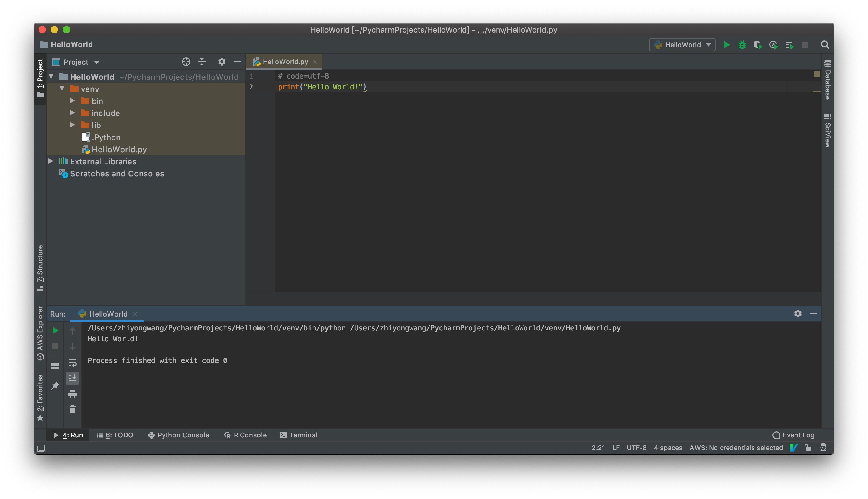Collapse all in the Project panel

point(202,62)
